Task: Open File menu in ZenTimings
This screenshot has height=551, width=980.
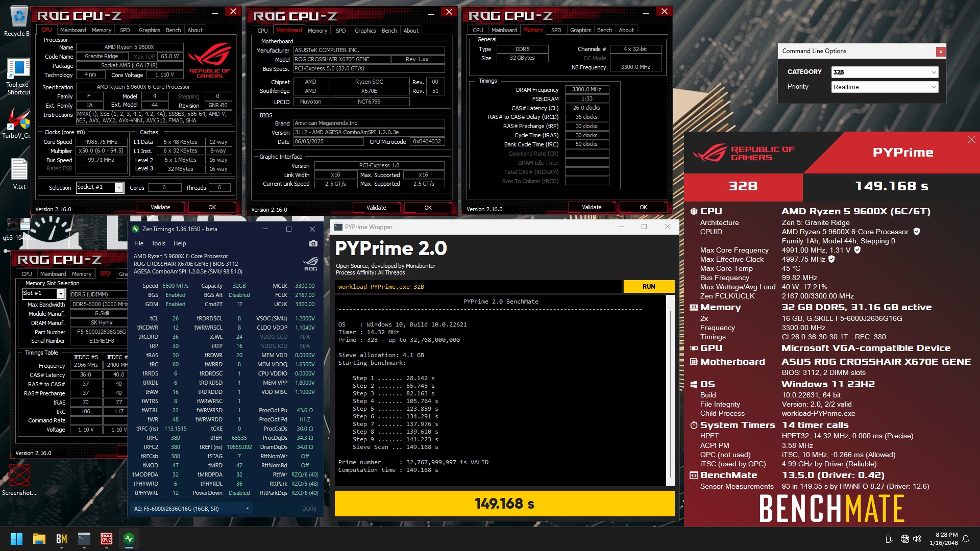Action: coord(139,243)
